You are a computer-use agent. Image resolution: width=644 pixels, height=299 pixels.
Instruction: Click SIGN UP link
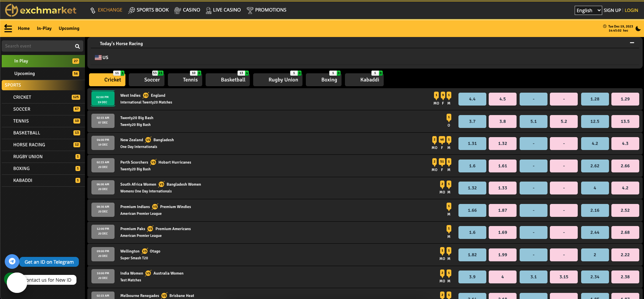(612, 11)
